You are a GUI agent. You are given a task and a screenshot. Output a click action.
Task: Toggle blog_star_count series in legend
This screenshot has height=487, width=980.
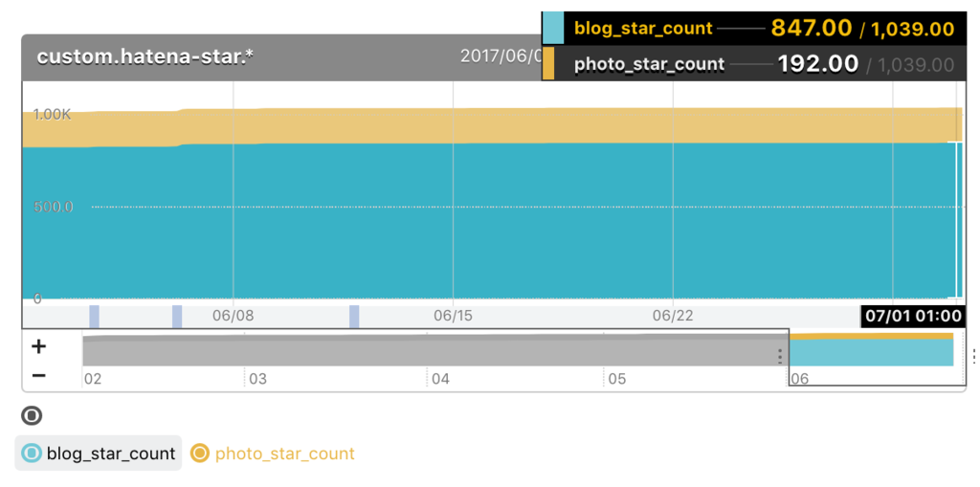[99, 454]
